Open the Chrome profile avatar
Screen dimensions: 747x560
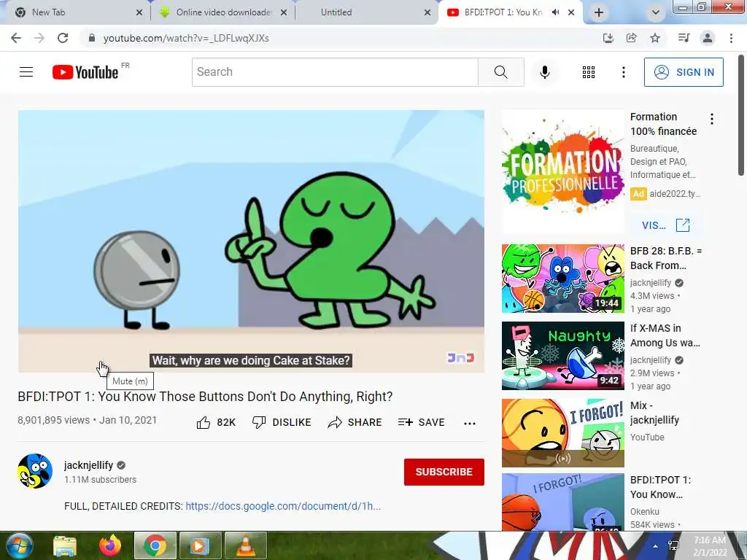pos(708,38)
